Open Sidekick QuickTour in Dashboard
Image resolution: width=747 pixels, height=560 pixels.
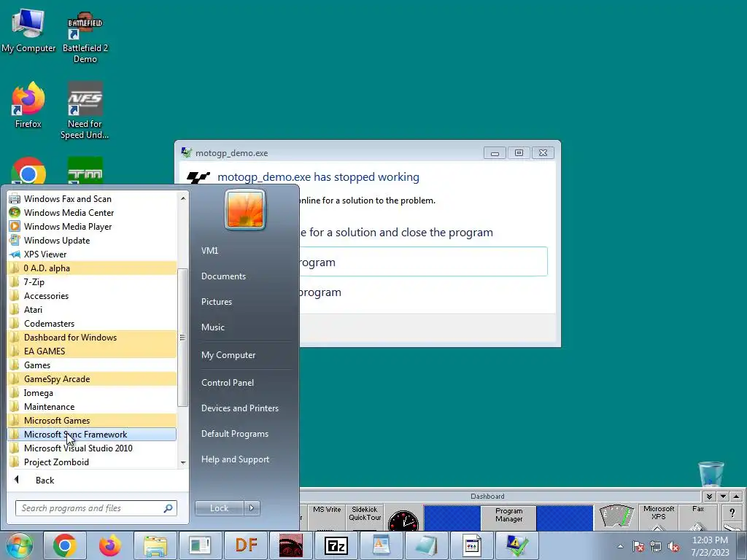[x=365, y=517]
